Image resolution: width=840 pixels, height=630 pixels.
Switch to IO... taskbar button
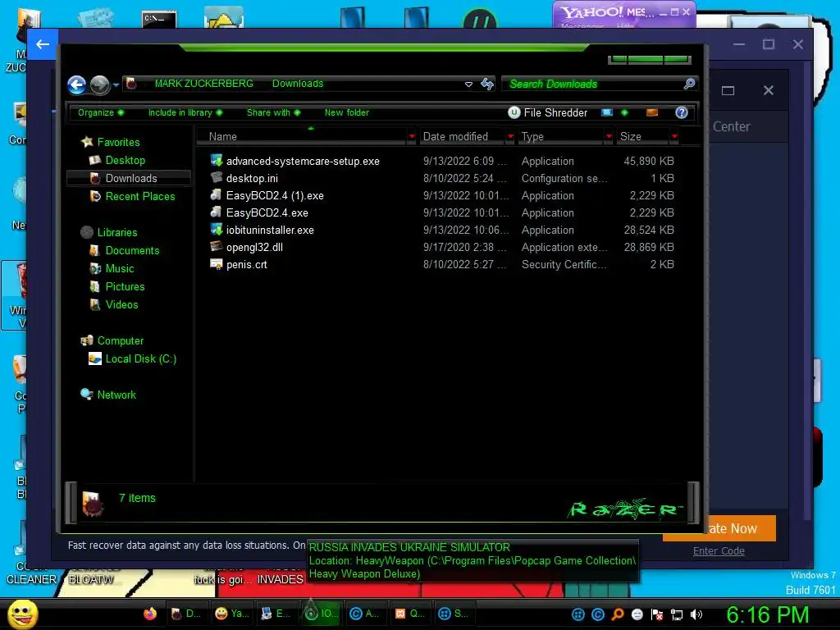[321, 614]
